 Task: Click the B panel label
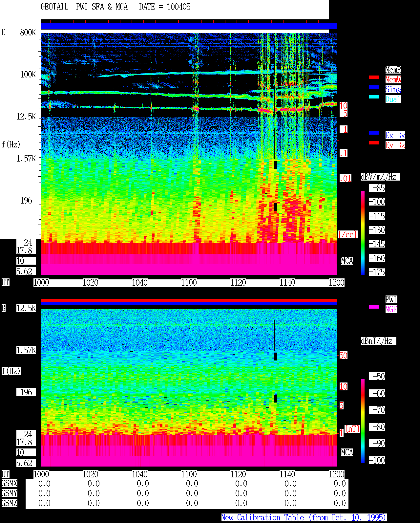3,308
